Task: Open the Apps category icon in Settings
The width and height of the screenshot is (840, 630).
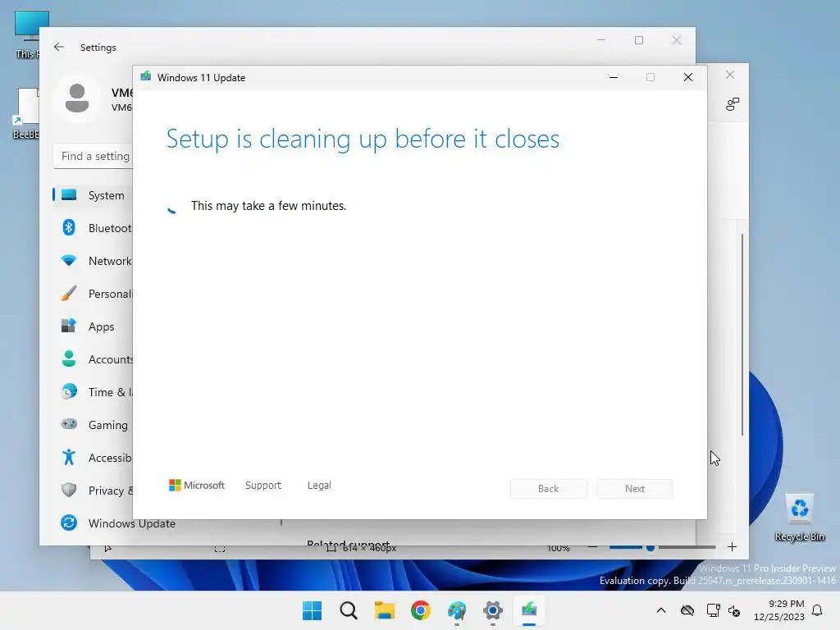Action: 69,326
